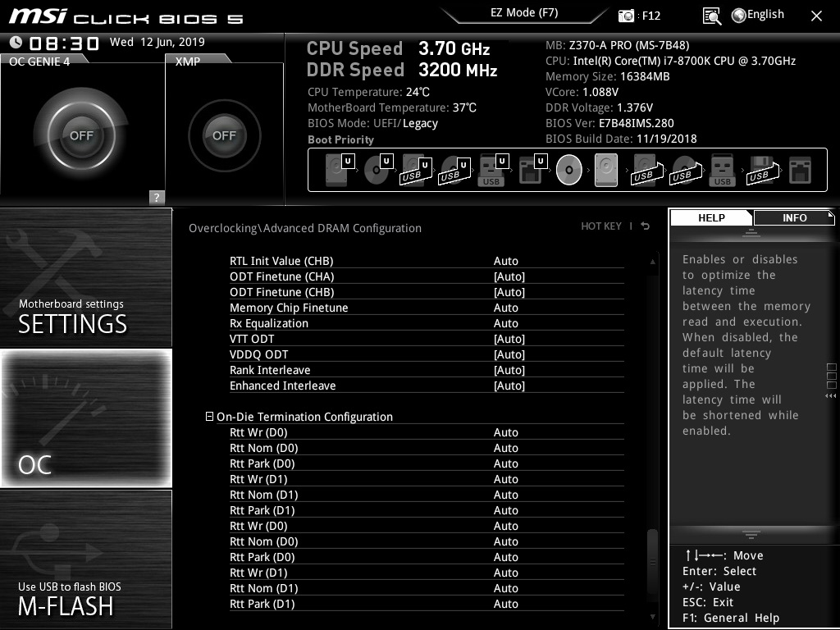840x630 pixels.
Task: Select the legacy USB hard disk boot icon
Action: pos(646,171)
